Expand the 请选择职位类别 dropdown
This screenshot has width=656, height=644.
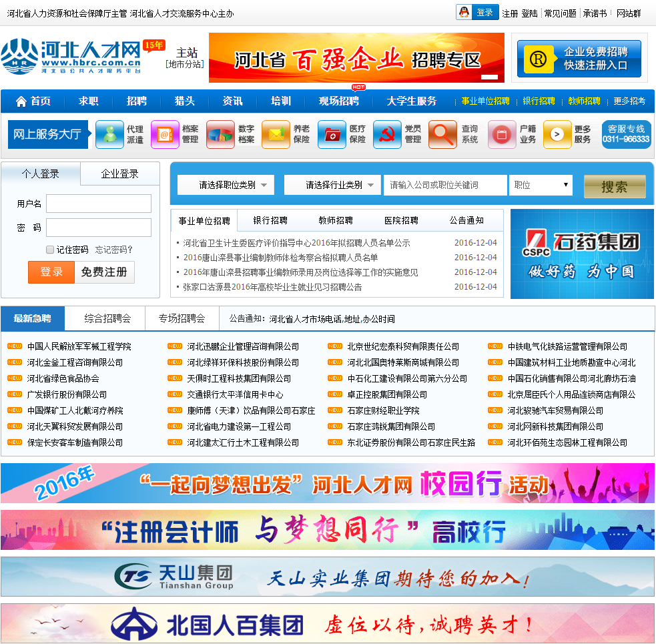[x=226, y=185]
